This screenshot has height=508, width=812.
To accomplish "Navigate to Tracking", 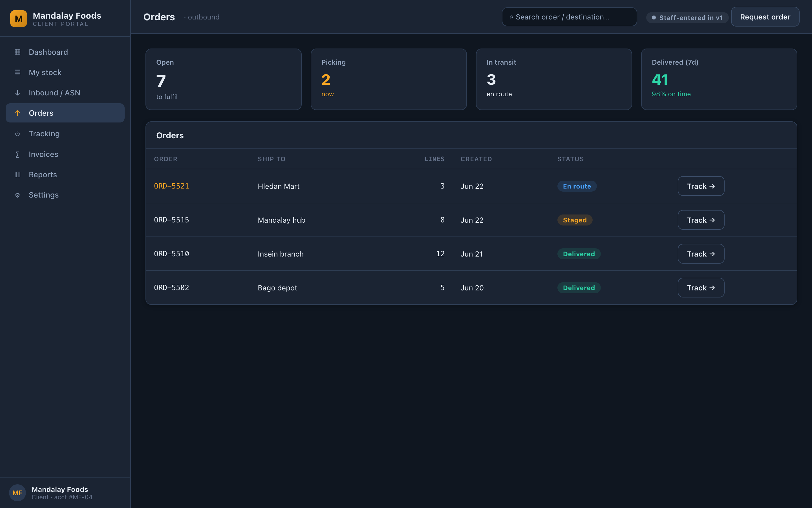I will [65, 134].
